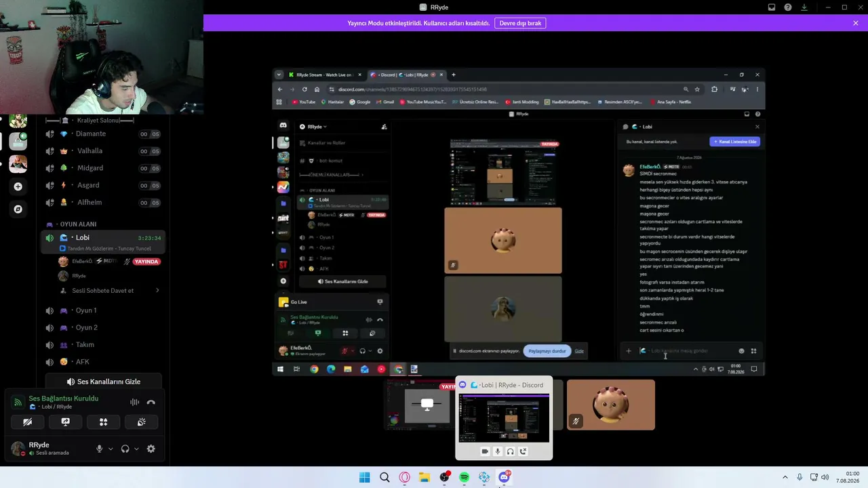Open Spotify from the taskbar
Viewport: 868px width, 488px height.
tap(465, 477)
